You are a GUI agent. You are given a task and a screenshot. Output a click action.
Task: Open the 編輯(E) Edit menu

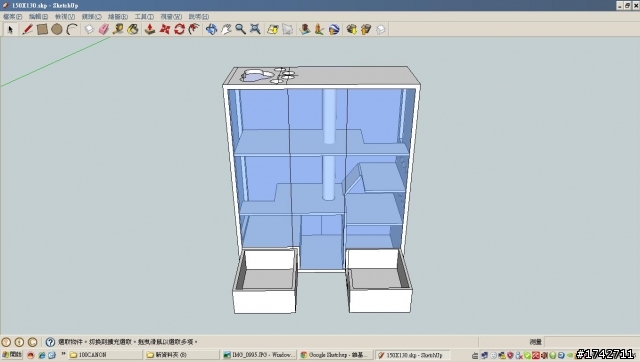pyautogui.click(x=38, y=17)
